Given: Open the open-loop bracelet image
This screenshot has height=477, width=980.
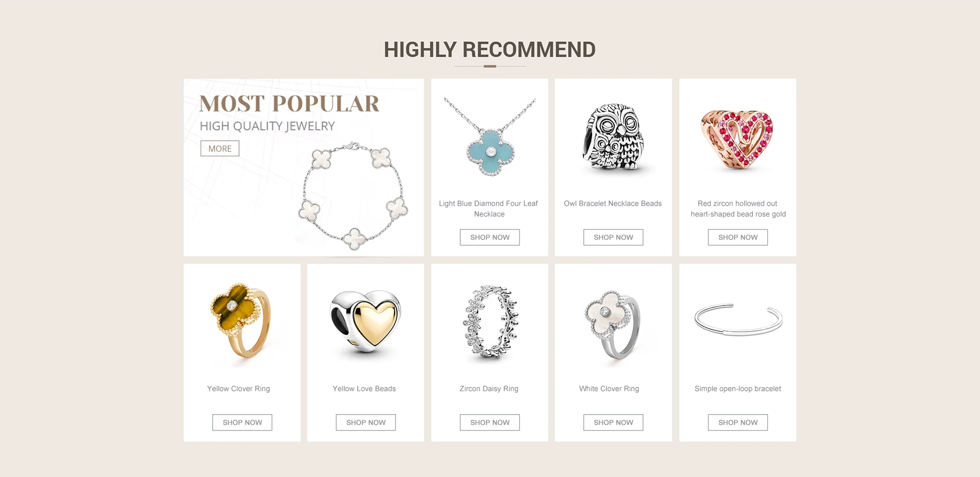Looking at the screenshot, I should (x=738, y=319).
